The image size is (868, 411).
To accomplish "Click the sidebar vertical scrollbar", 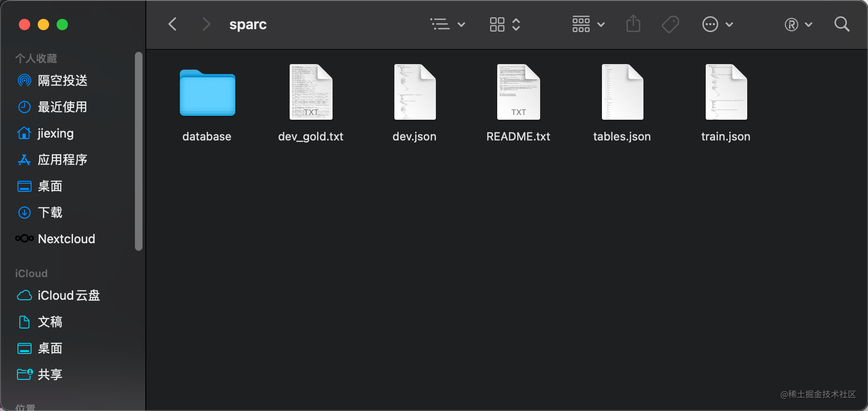I will click(x=138, y=151).
